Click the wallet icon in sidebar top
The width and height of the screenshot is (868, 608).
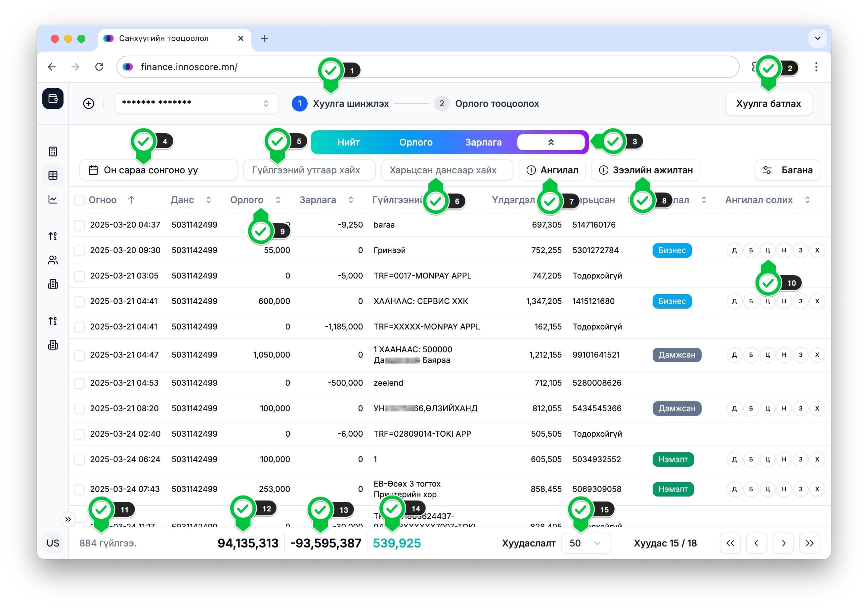pyautogui.click(x=53, y=99)
